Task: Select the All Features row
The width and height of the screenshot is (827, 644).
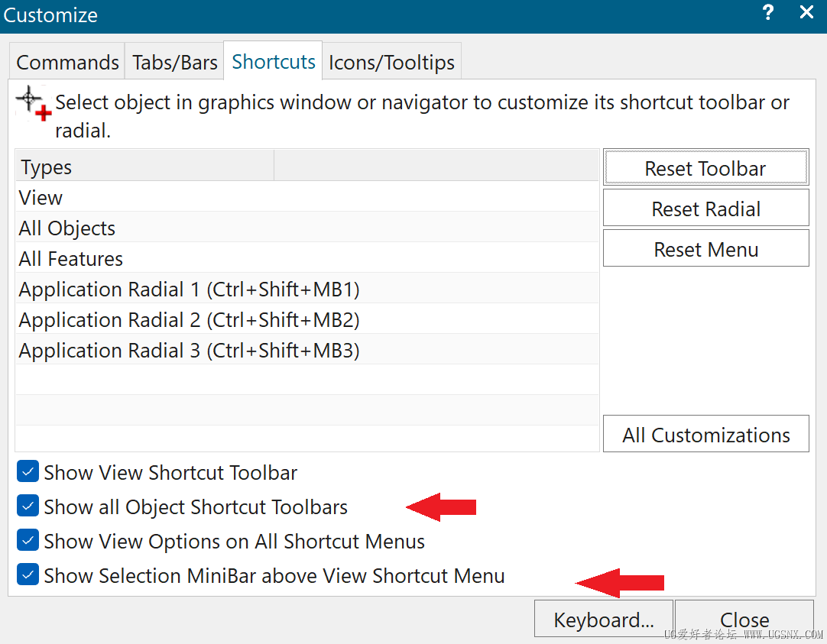Action: point(307,258)
